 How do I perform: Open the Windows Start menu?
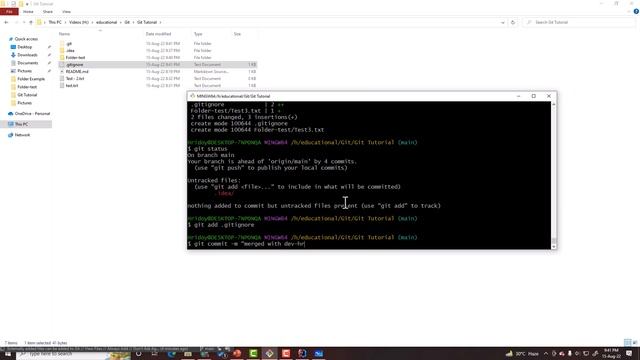7,354
